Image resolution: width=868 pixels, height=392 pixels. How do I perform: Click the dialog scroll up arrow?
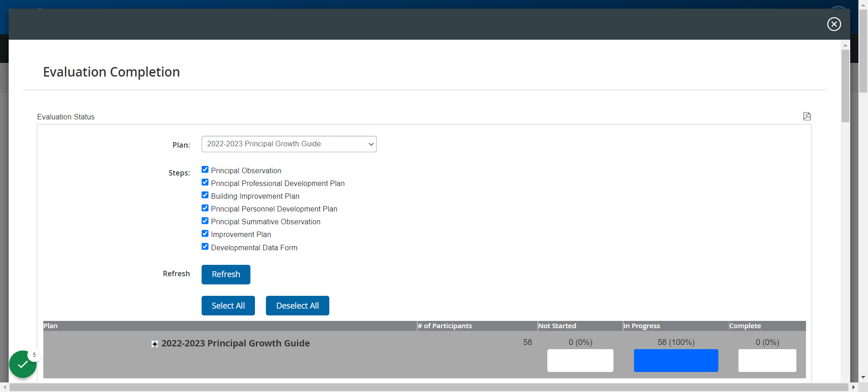coord(846,45)
